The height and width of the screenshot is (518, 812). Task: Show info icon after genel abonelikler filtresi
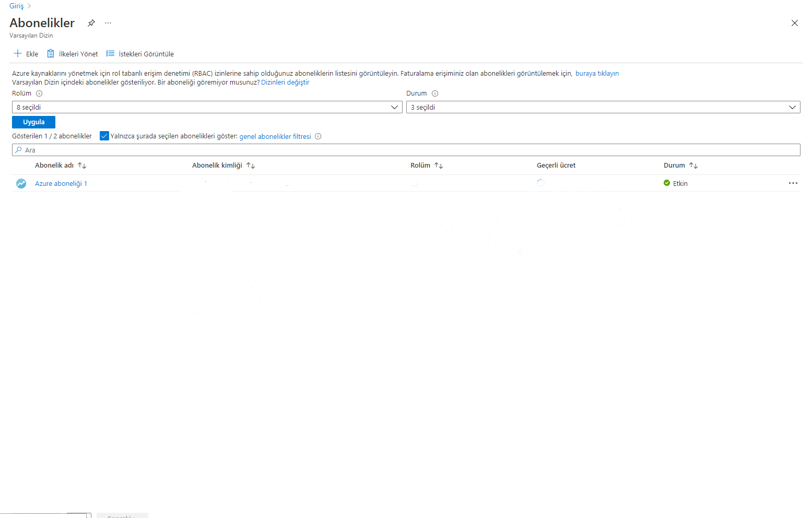tap(318, 136)
